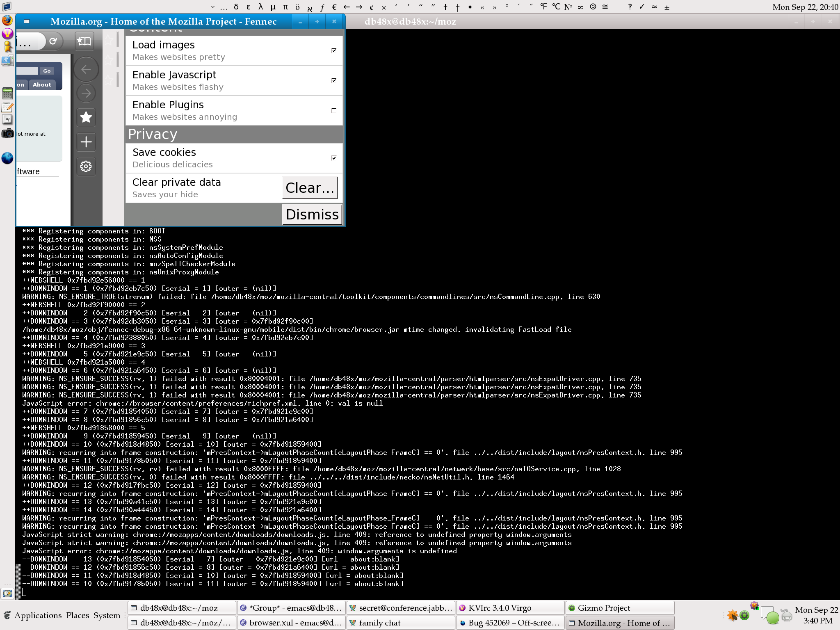Insert the degree Celsius symbol
The width and height of the screenshot is (840, 630).
556,7
